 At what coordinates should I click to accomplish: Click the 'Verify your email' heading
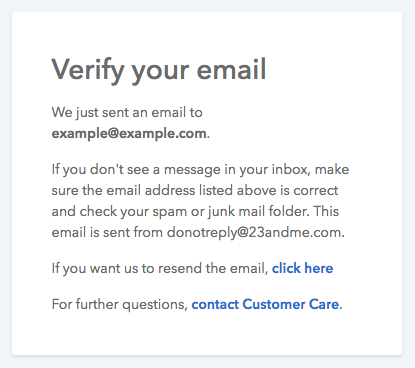tap(159, 70)
